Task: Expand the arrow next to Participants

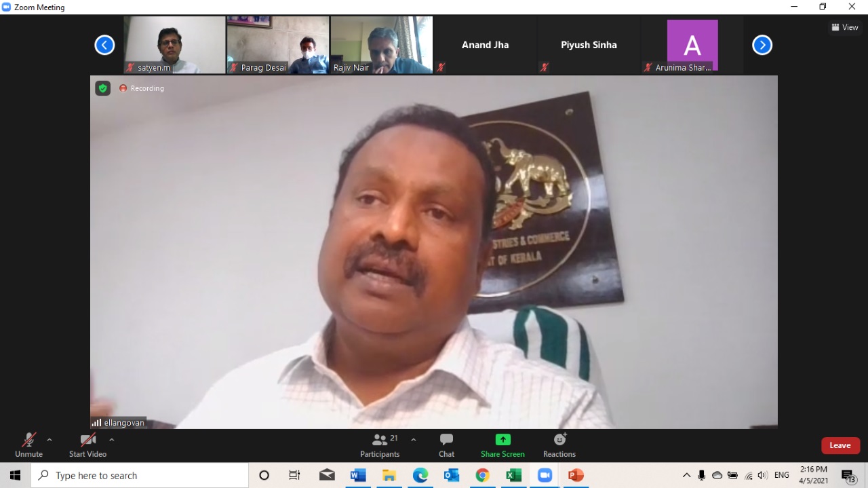Action: point(414,440)
